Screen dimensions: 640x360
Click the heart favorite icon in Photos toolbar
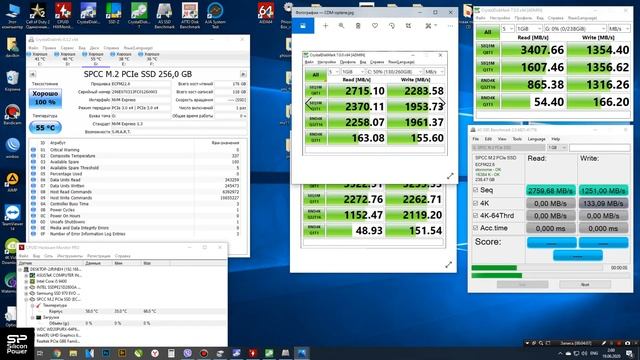coord(375,26)
